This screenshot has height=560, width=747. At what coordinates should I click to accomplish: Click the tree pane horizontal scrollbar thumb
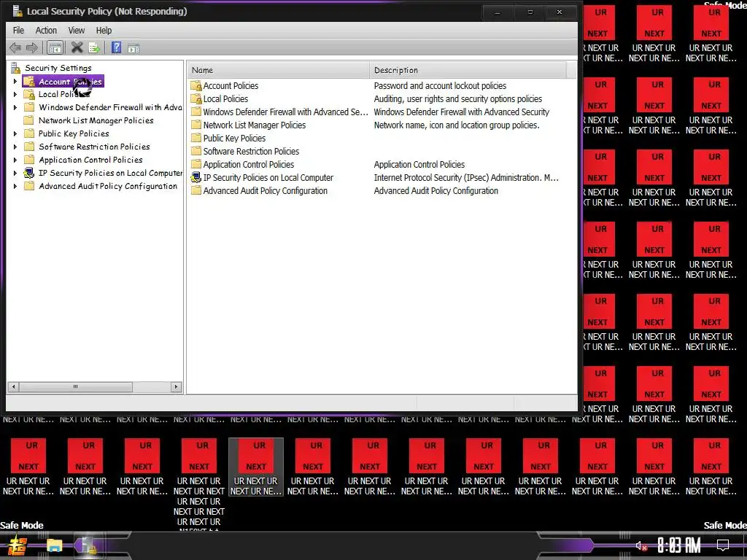(75, 386)
